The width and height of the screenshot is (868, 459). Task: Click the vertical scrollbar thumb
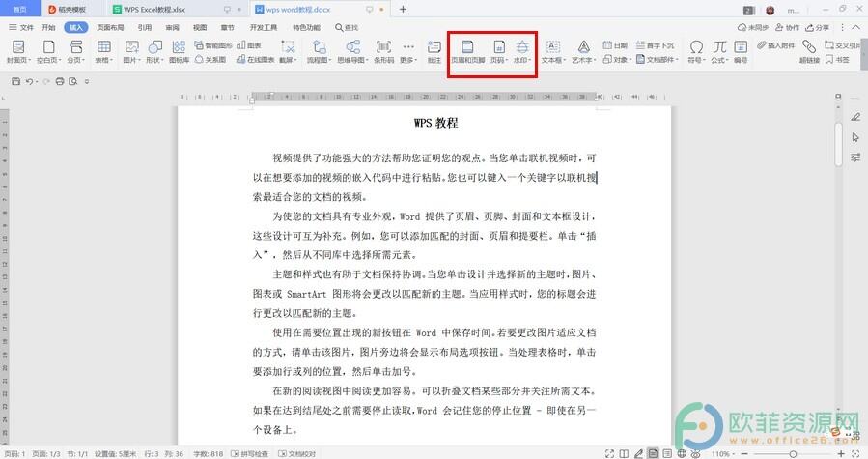[x=839, y=144]
